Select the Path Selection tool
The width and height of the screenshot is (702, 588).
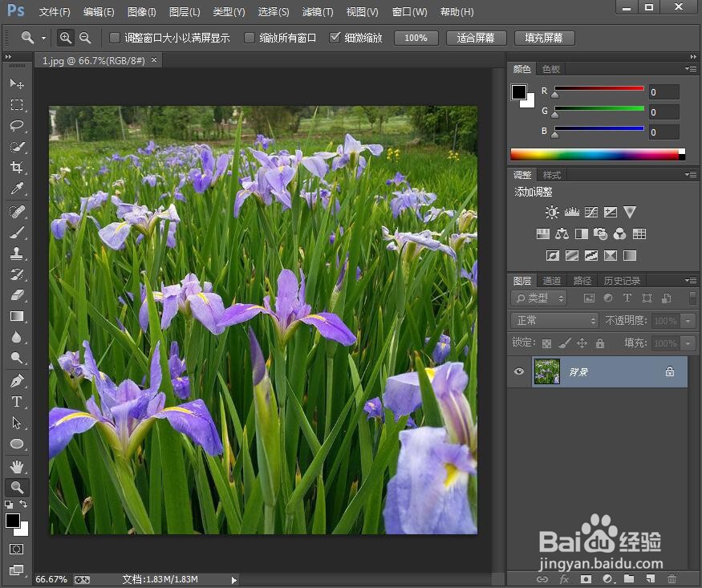pyautogui.click(x=17, y=423)
